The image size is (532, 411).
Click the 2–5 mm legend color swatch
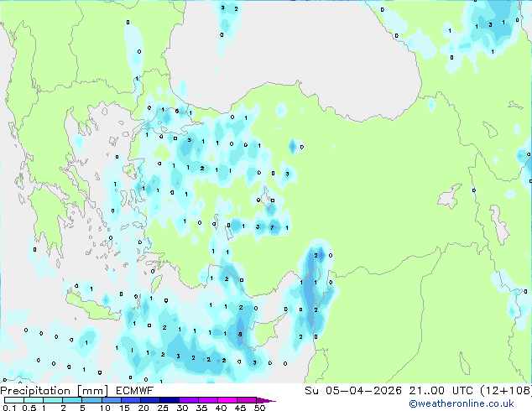[72, 400]
